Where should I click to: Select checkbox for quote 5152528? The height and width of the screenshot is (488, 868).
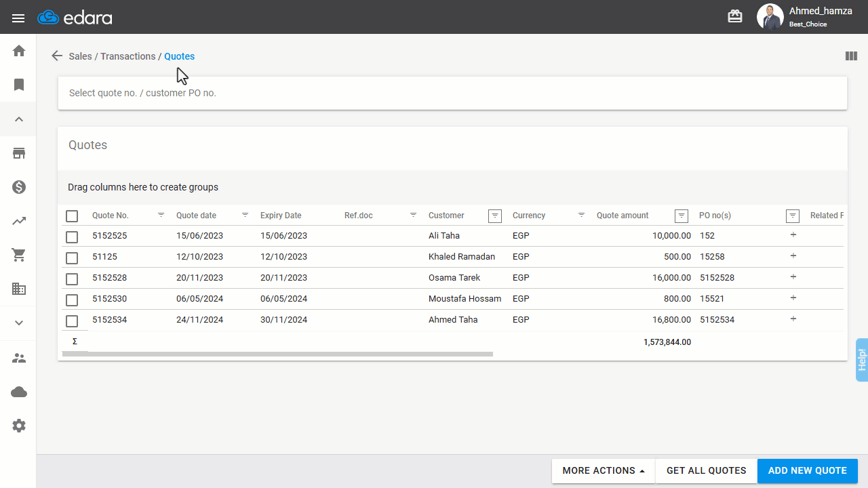click(72, 279)
